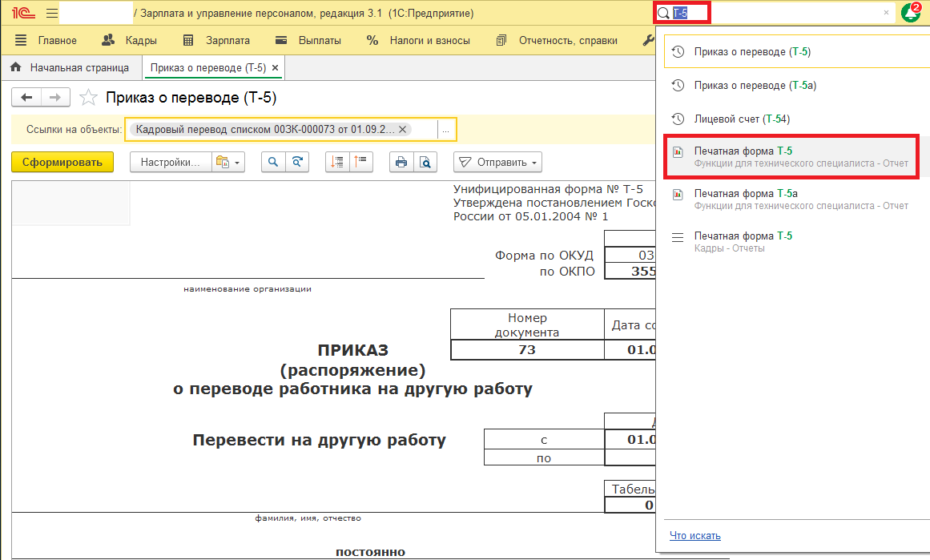The height and width of the screenshot is (560, 930).
Task: Clear the global search field
Action: [x=886, y=13]
